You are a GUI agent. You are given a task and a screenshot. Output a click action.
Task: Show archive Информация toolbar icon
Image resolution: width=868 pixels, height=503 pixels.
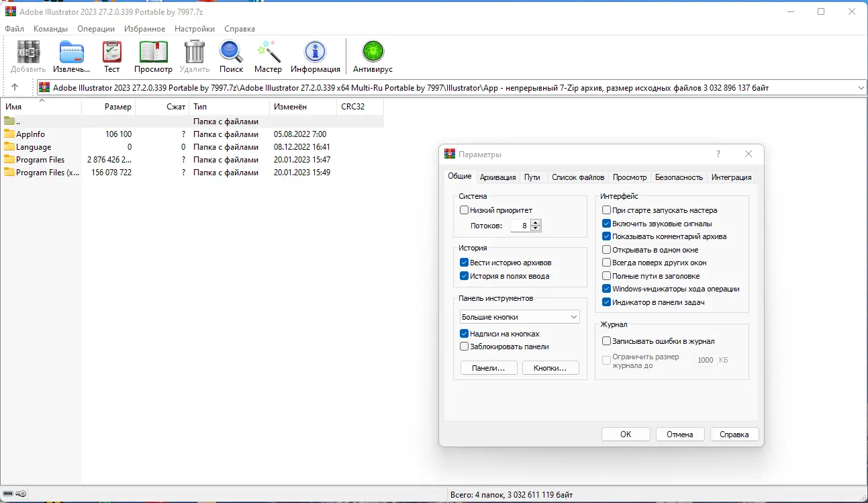(x=315, y=51)
